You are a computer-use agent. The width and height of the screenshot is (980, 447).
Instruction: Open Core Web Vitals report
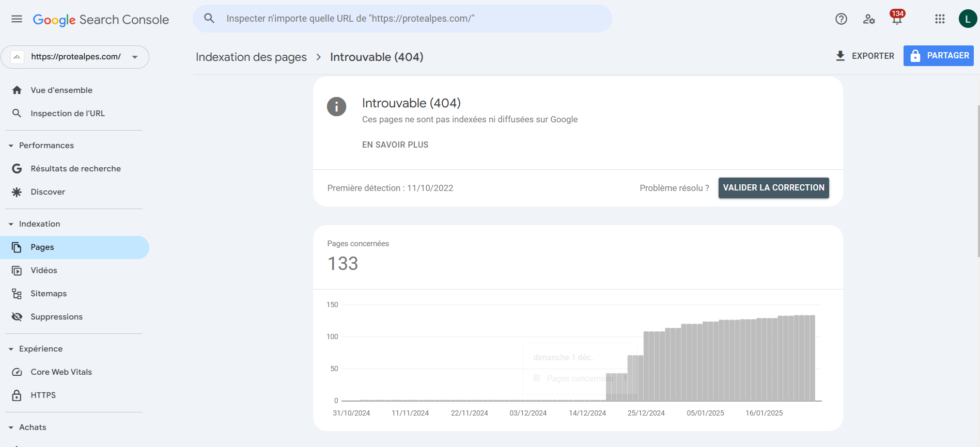(x=61, y=372)
